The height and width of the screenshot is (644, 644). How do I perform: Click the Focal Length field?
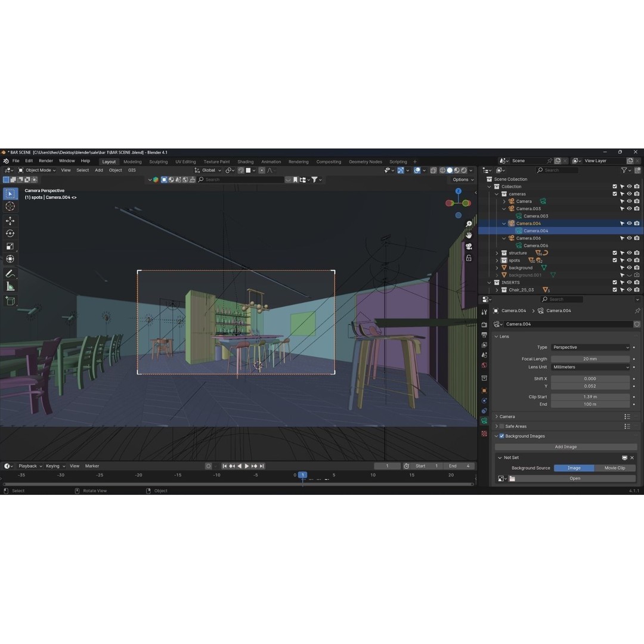coord(590,359)
